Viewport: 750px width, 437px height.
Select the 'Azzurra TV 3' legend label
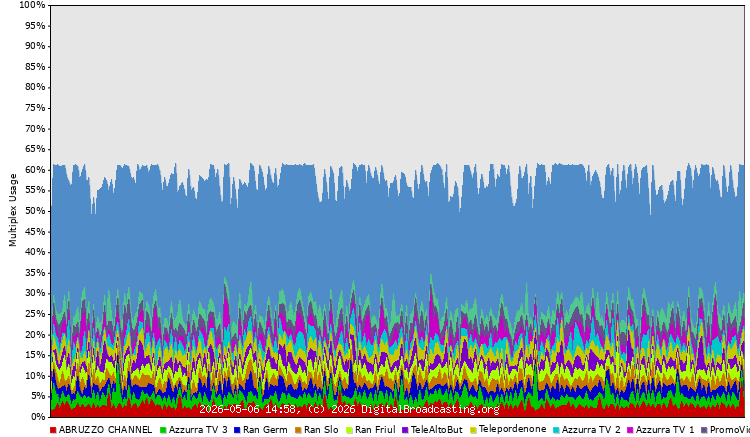point(198,430)
